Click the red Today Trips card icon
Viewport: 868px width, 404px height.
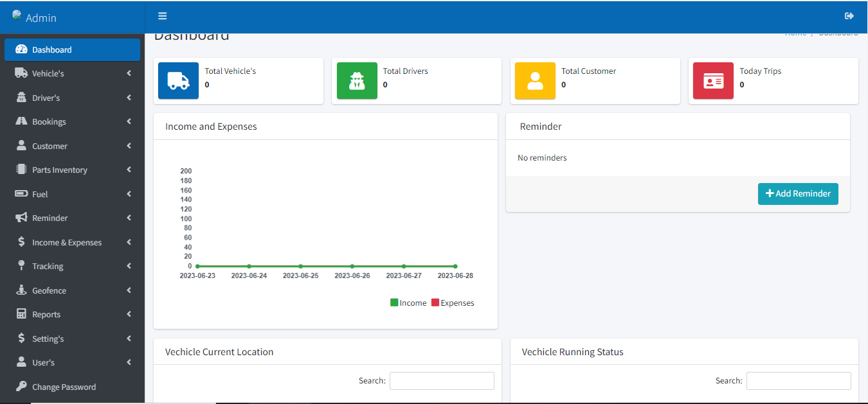tap(713, 80)
